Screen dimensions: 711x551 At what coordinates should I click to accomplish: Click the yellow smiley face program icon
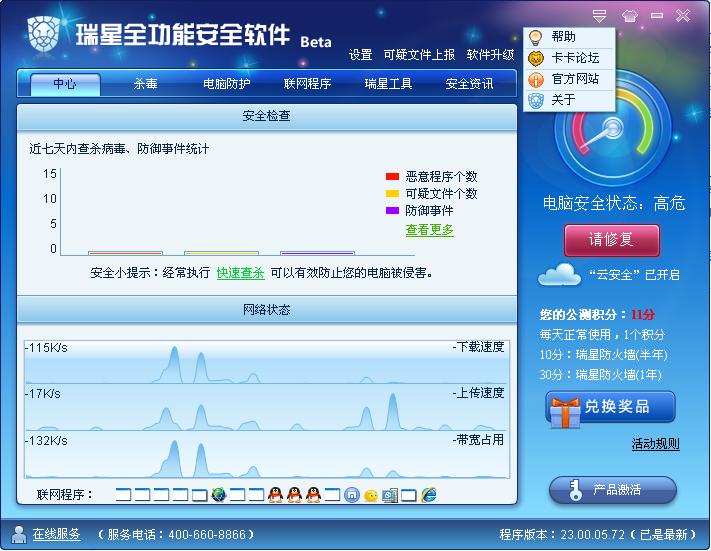(370, 495)
